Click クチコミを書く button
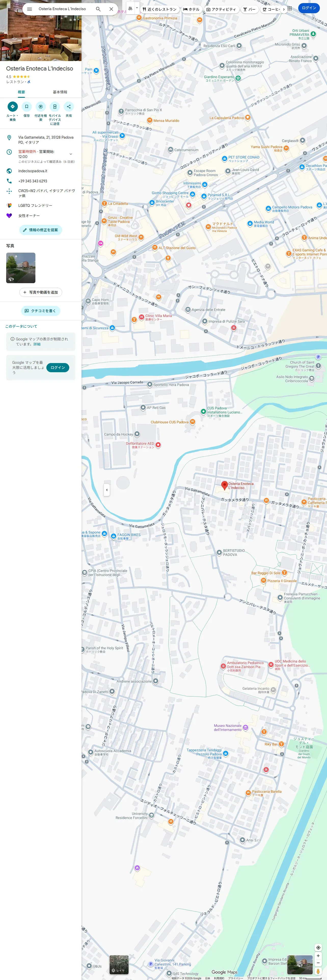The image size is (327, 980). (41, 311)
